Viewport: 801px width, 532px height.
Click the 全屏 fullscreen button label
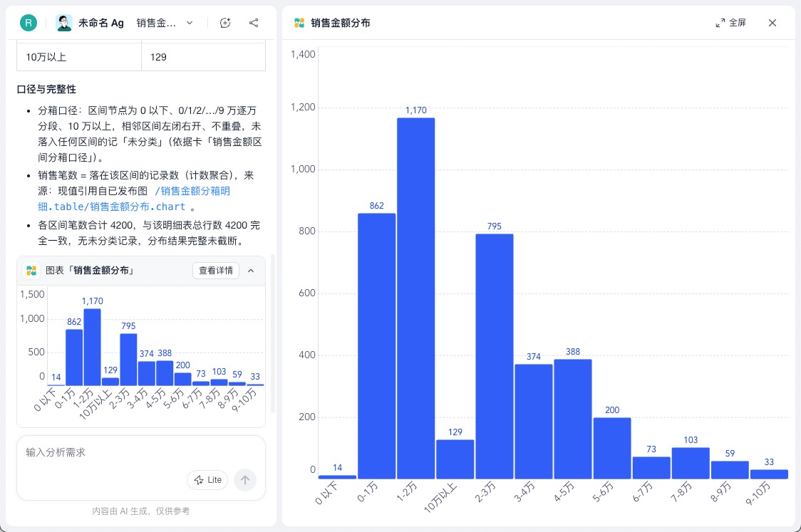coord(737,23)
